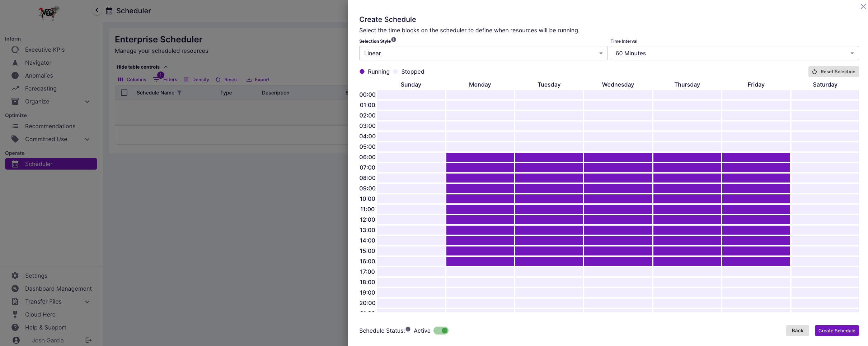The height and width of the screenshot is (346, 868).
Task: Sort by Type column header
Action: (x=226, y=93)
